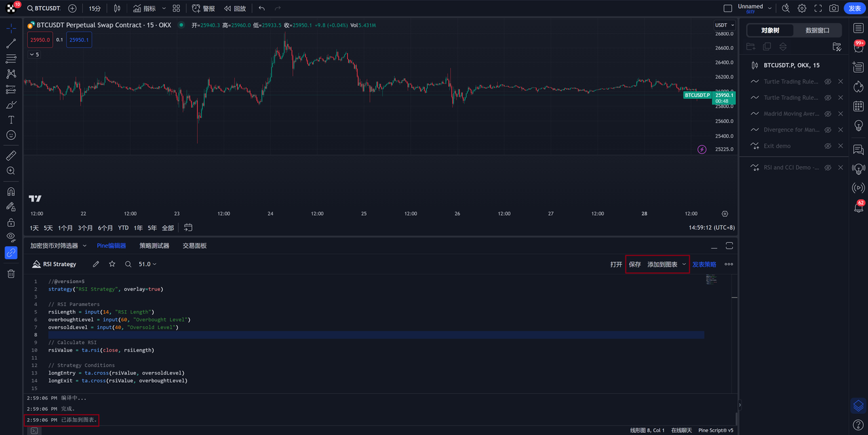The image size is (868, 435).
Task: Lock all drawings using the lock icon
Action: [x=11, y=222]
